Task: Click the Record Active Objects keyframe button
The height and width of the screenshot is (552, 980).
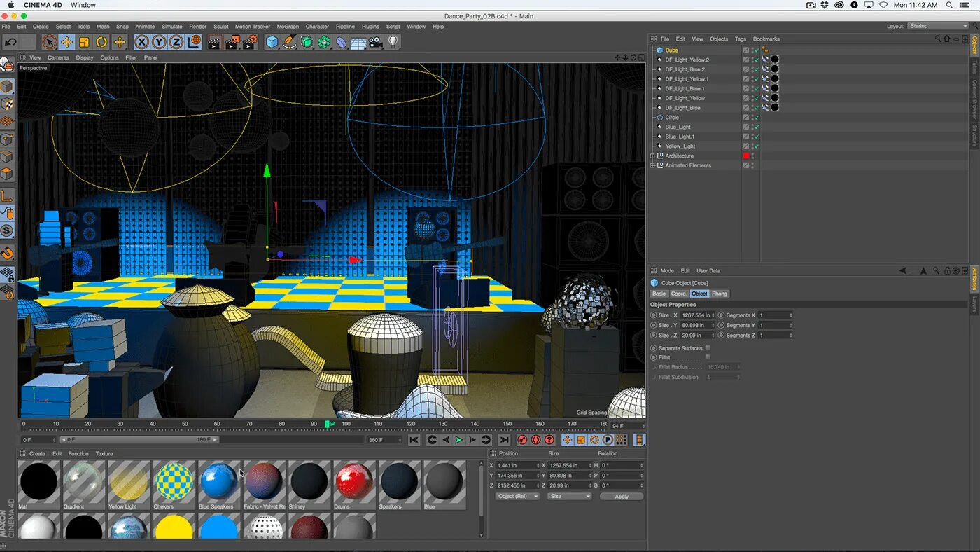Action: [x=522, y=440]
